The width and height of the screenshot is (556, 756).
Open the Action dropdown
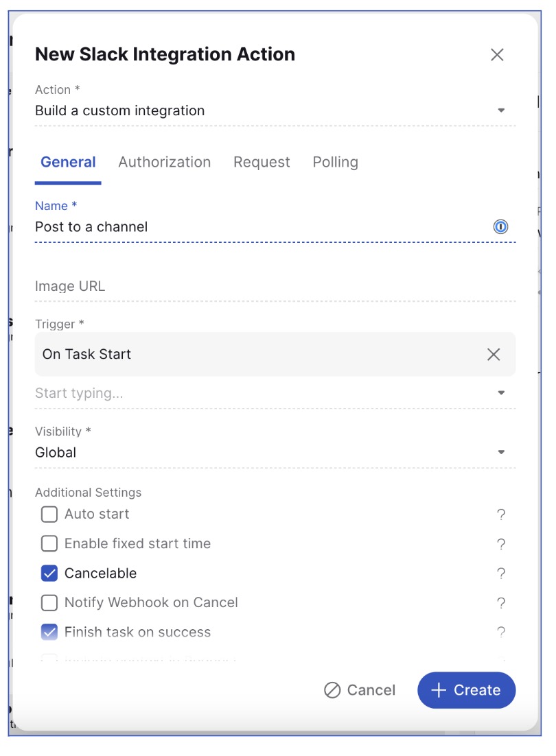click(x=275, y=110)
